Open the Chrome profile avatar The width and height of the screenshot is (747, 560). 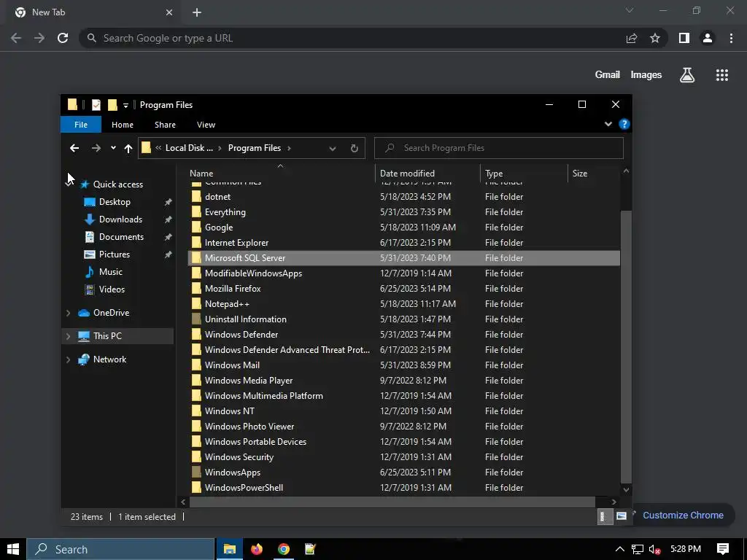pyautogui.click(x=708, y=38)
